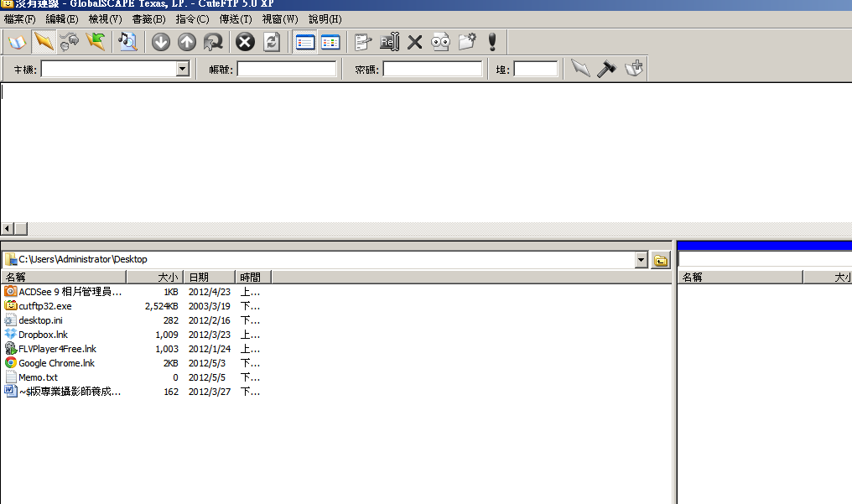Toggle the single-column list view button

(305, 42)
